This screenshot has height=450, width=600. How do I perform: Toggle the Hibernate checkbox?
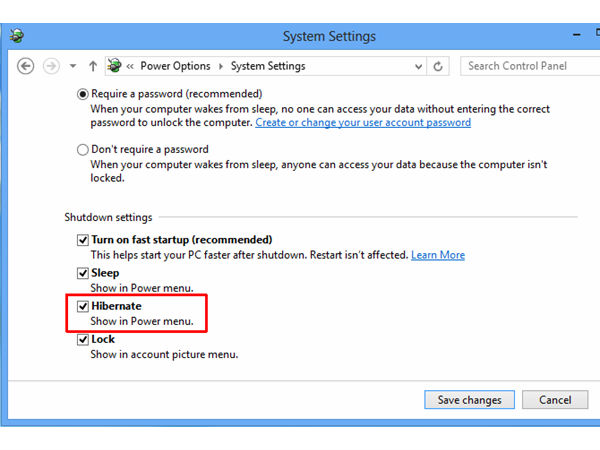[x=83, y=306]
